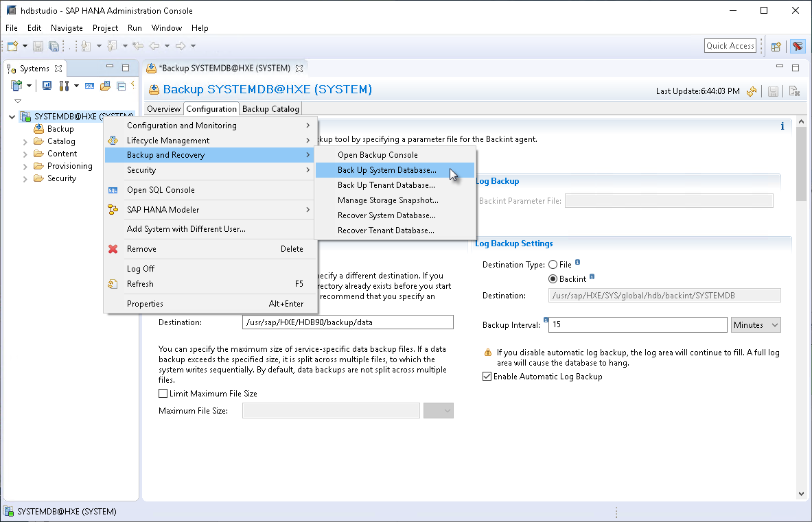Image resolution: width=812 pixels, height=522 pixels.
Task: Open the Minutes backup interval dropdown
Action: click(756, 324)
